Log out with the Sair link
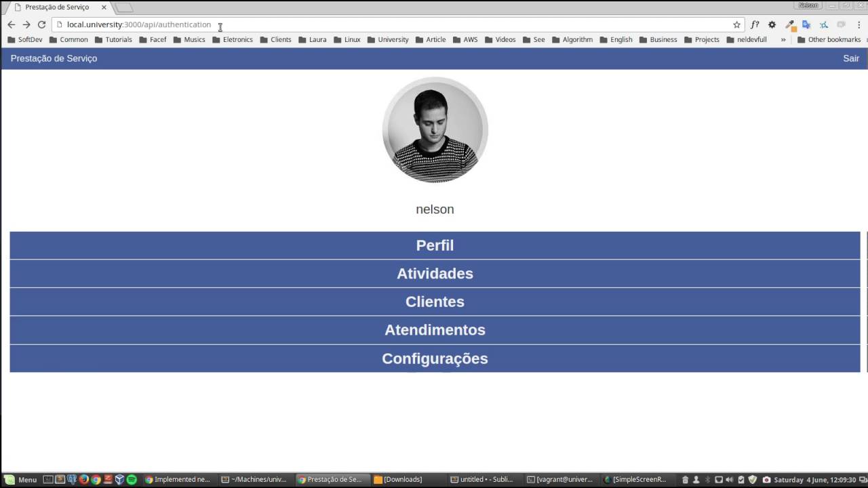 [851, 58]
